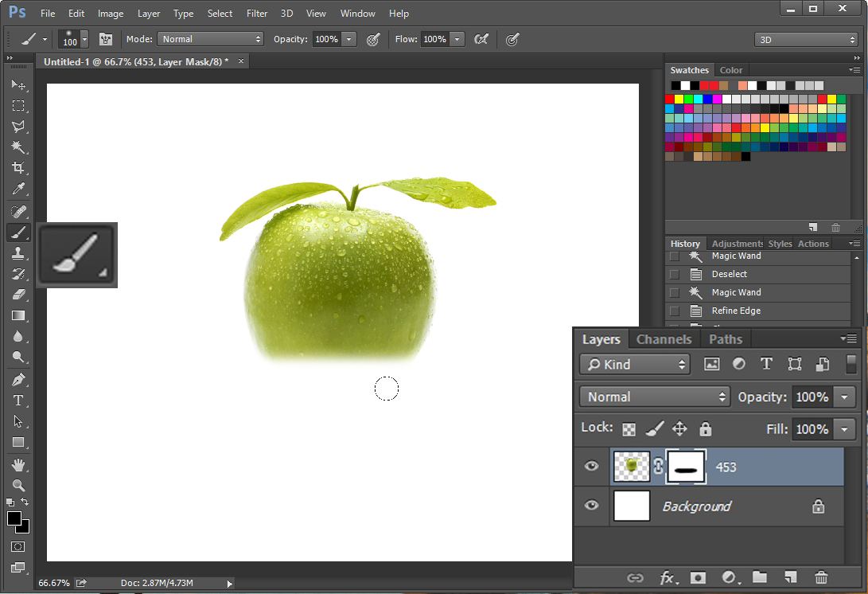Toggle Quick Mask mode

(18, 547)
